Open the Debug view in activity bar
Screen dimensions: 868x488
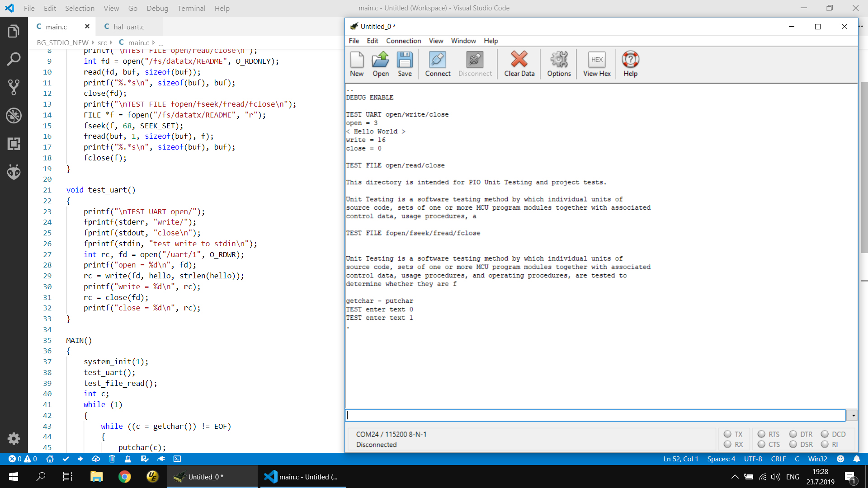tap(14, 116)
